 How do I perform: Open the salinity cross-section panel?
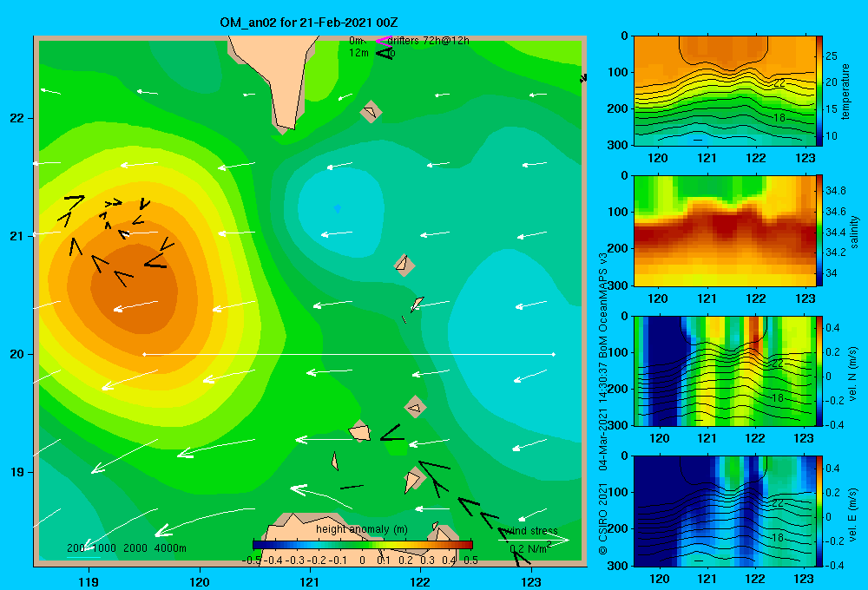click(724, 231)
